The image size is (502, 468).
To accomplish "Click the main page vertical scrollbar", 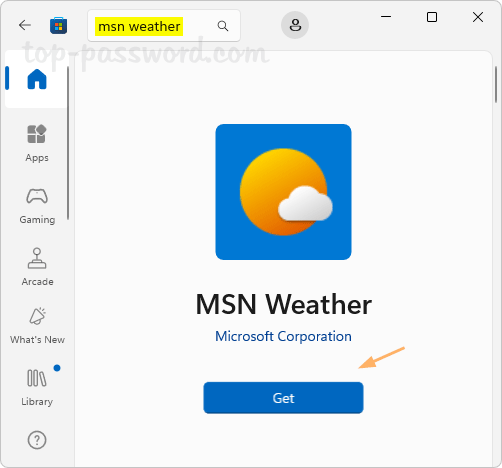I will pyautogui.click(x=496, y=85).
